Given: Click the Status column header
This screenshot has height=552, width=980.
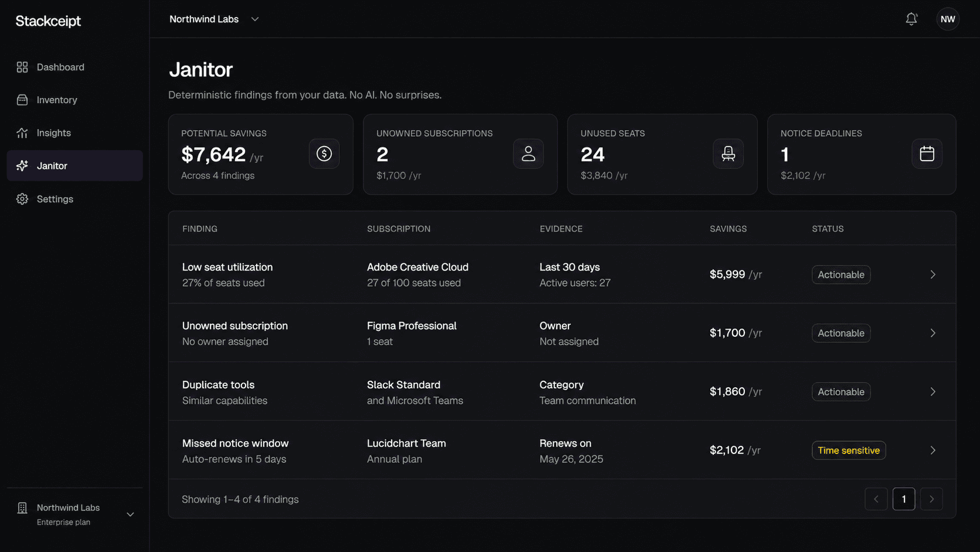Looking at the screenshot, I should (x=828, y=229).
